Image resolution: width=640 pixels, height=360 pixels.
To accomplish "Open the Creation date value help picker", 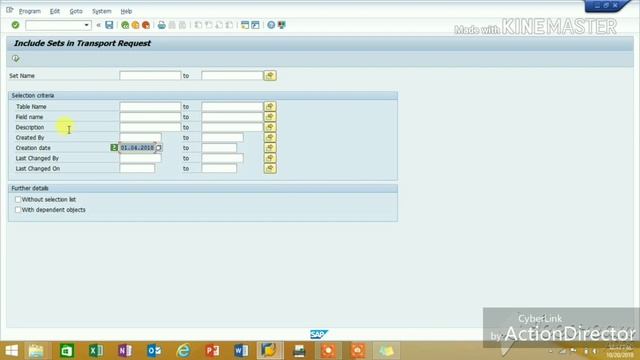I will (x=158, y=148).
